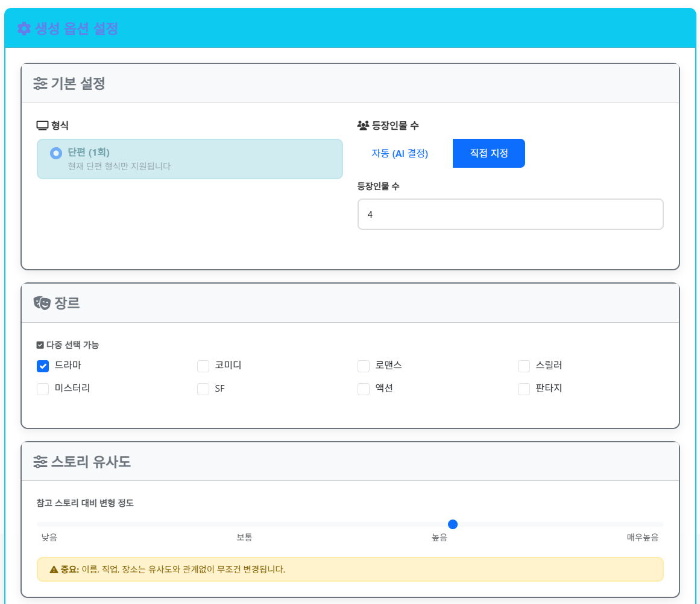Screen dimensions: 700x604
Task: Click the 드라마 label text
Action: coord(68,366)
